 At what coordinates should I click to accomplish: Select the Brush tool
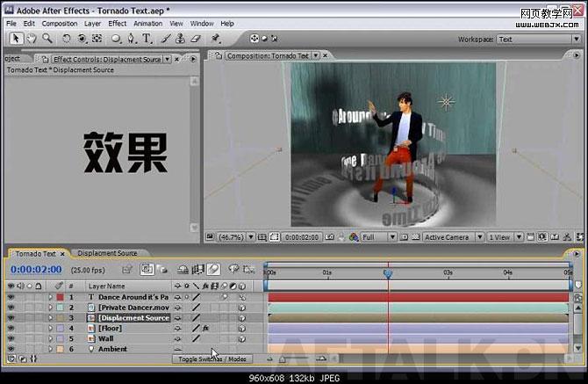166,39
